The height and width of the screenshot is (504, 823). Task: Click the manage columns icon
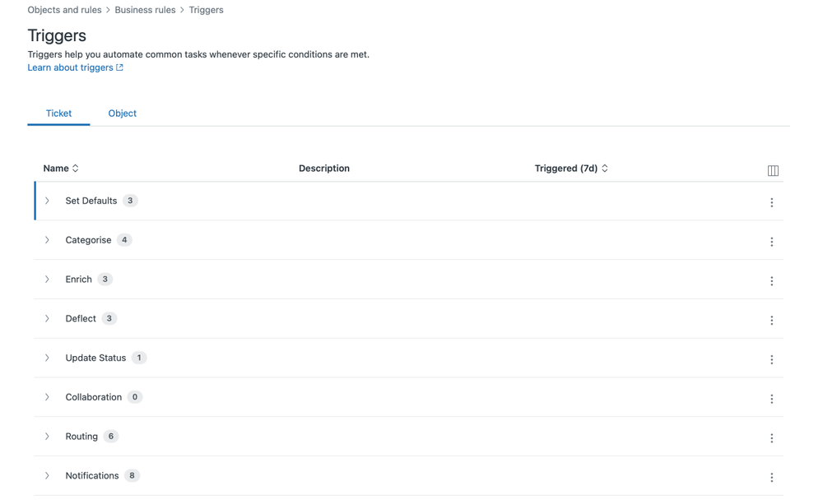pyautogui.click(x=773, y=169)
